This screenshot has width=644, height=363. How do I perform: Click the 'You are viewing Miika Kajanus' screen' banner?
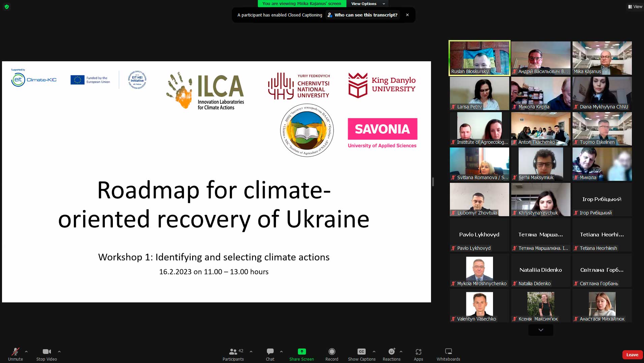tap(302, 4)
